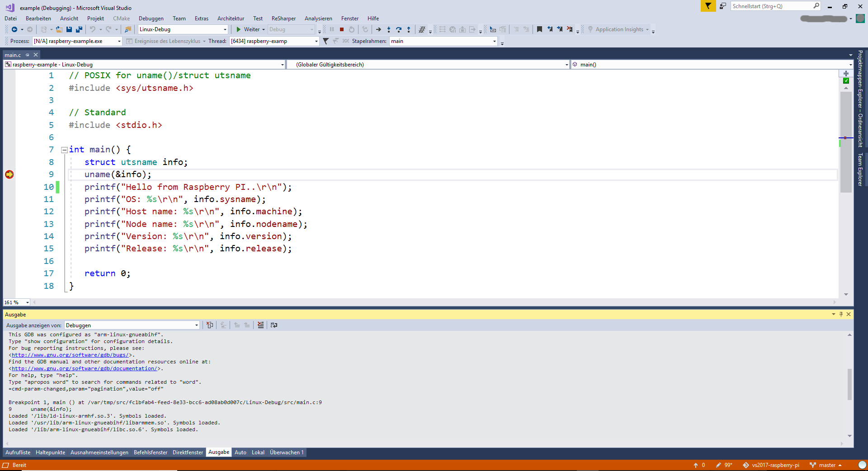Clear all output in the Ausgabe panel
868x471 pixels.
260,325
